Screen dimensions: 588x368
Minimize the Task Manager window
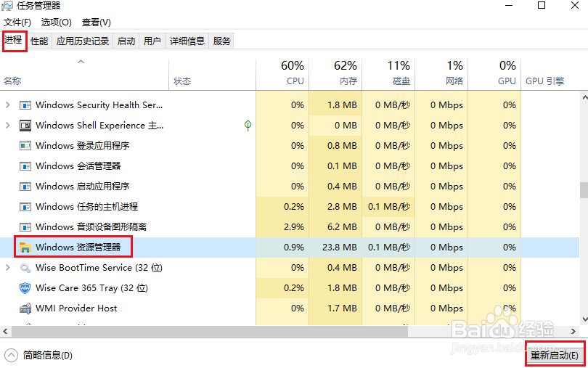click(x=509, y=5)
